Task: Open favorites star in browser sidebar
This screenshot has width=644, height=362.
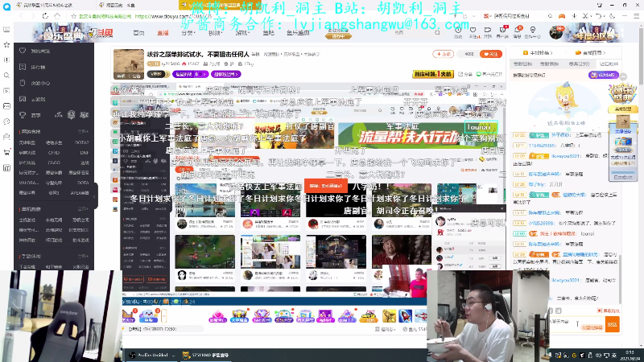Action: (x=6, y=44)
